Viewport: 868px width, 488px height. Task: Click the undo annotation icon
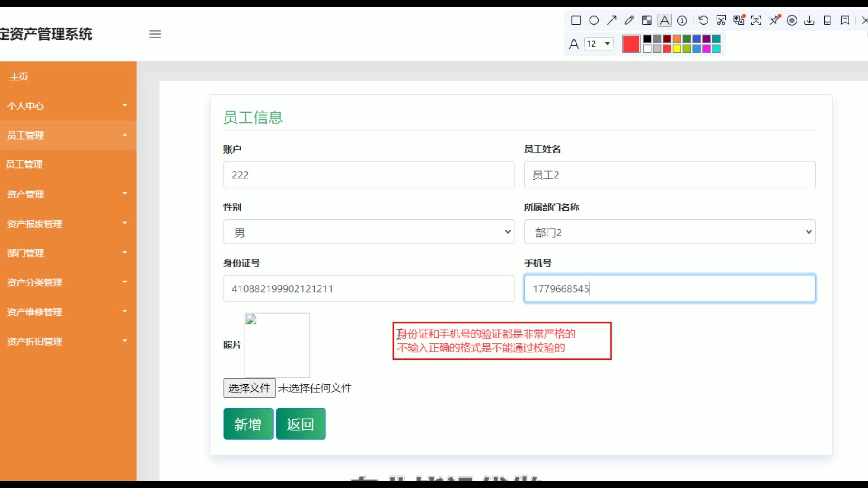[x=703, y=20]
